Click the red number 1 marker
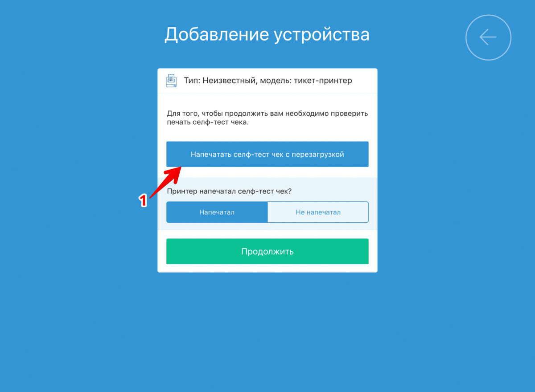This screenshot has height=392, width=535. 143,201
